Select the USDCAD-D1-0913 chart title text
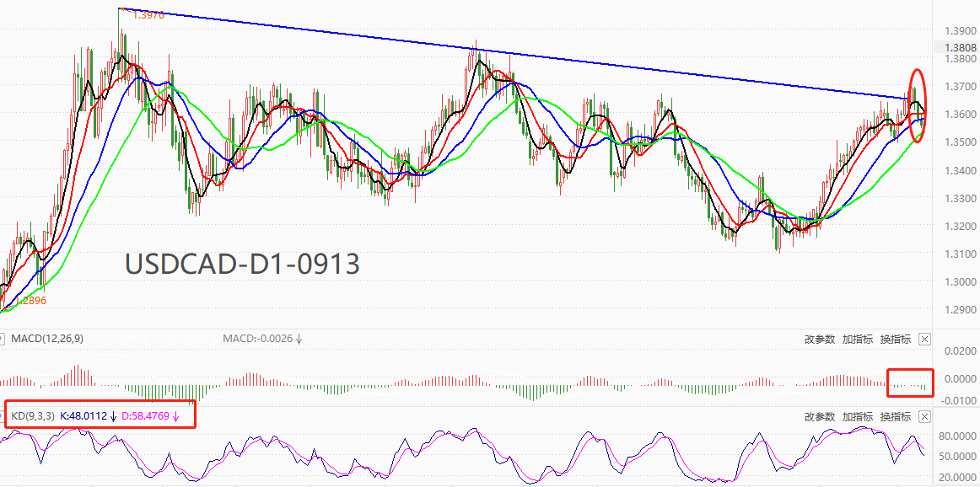The height and width of the screenshot is (487, 980). pos(242,264)
